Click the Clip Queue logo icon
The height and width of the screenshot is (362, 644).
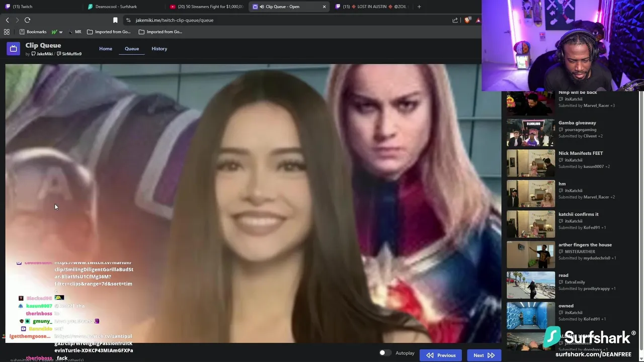pyautogui.click(x=14, y=49)
